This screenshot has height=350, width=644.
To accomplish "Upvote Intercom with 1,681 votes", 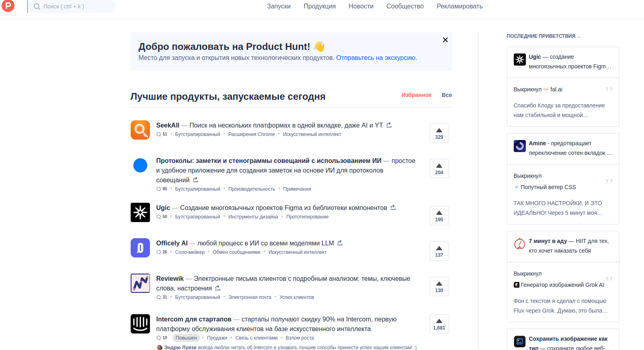I will point(439,324).
